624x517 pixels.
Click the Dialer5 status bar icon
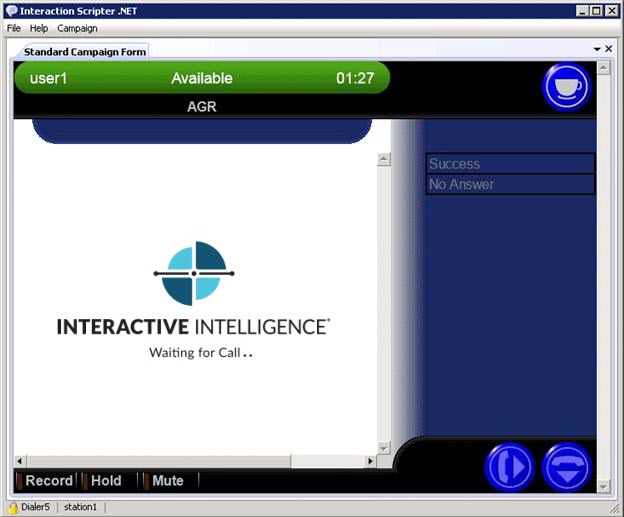pyautogui.click(x=14, y=507)
